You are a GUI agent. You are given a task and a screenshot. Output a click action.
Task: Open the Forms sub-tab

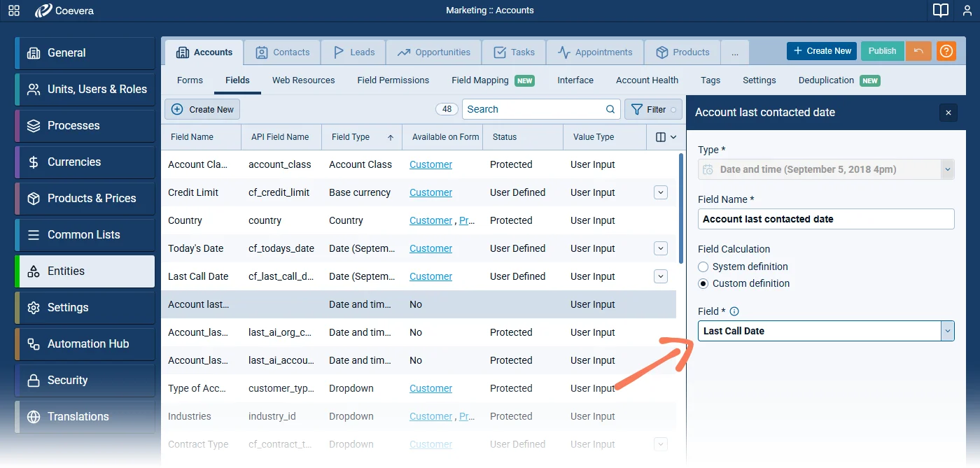coord(190,80)
